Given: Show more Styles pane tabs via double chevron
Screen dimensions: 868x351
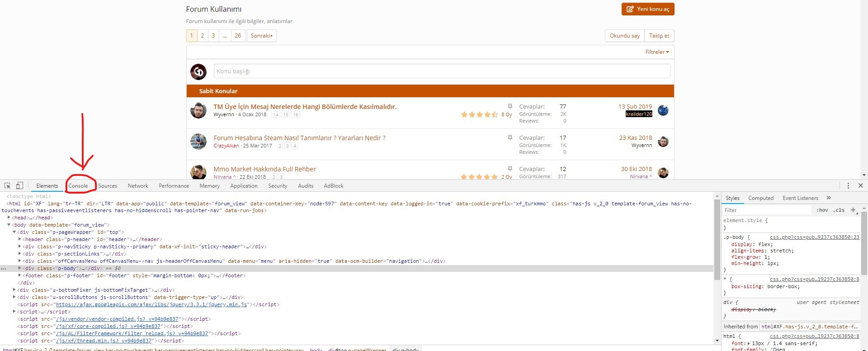Looking at the screenshot, I should (829, 198).
